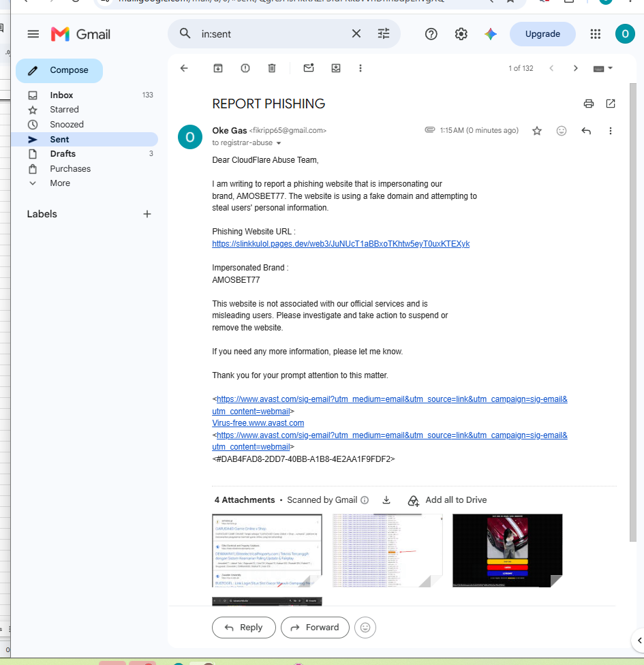Open Gmail settings gear

coord(461,34)
